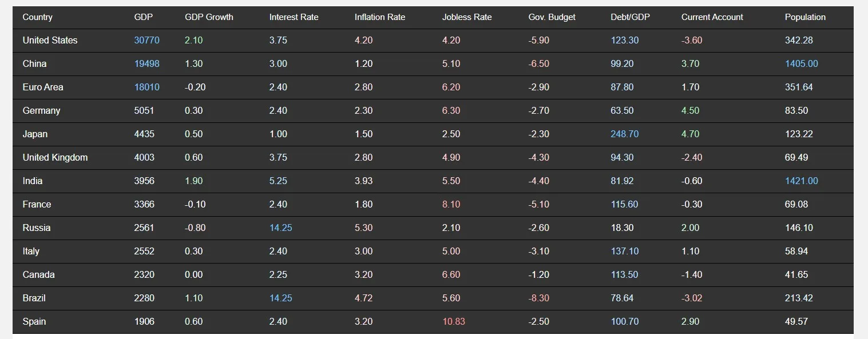
Task: Sort by the GDP column header
Action: click(143, 17)
